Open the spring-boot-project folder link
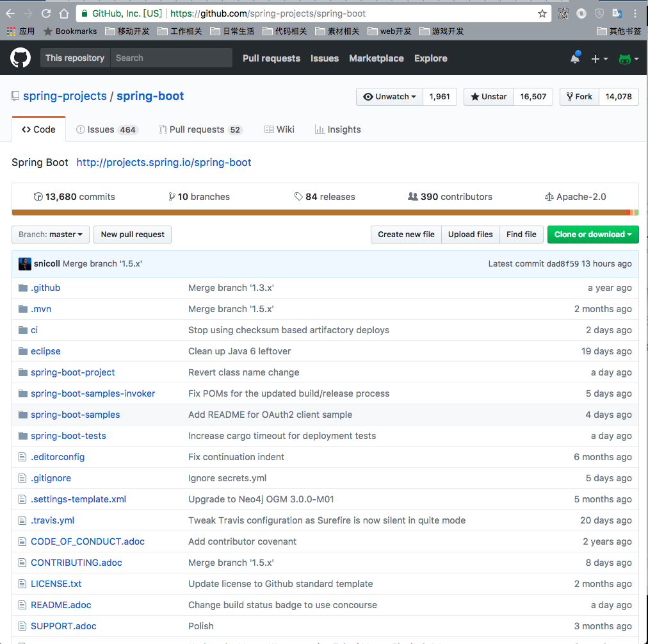Viewport: 648px width, 644px height. pyautogui.click(x=73, y=372)
